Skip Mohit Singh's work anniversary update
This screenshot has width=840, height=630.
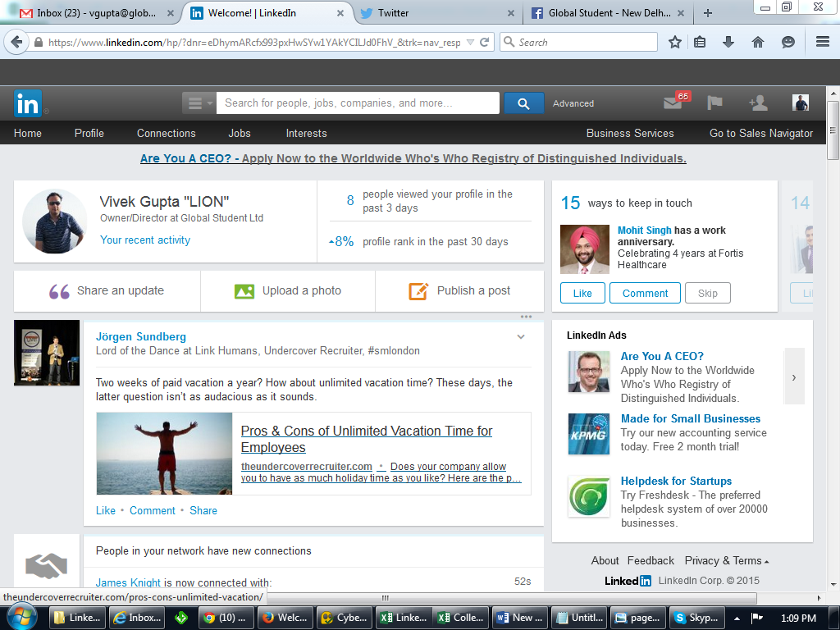(707, 293)
